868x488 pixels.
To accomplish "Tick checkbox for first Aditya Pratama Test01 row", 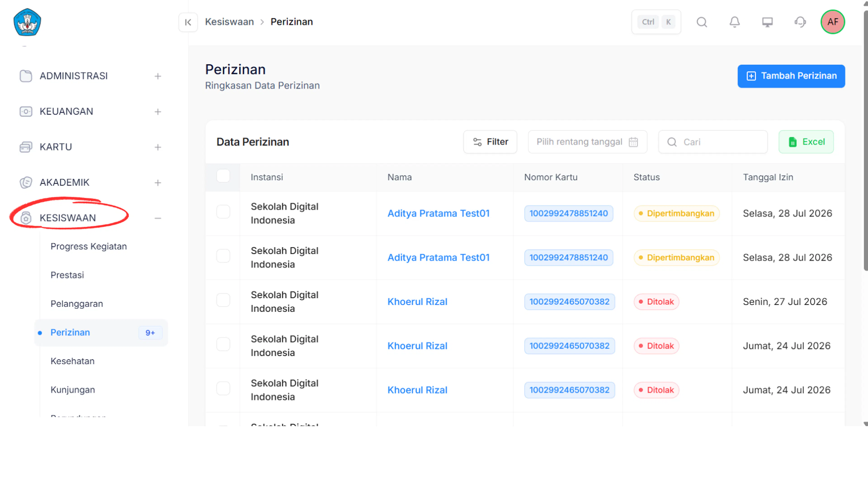I will click(223, 212).
